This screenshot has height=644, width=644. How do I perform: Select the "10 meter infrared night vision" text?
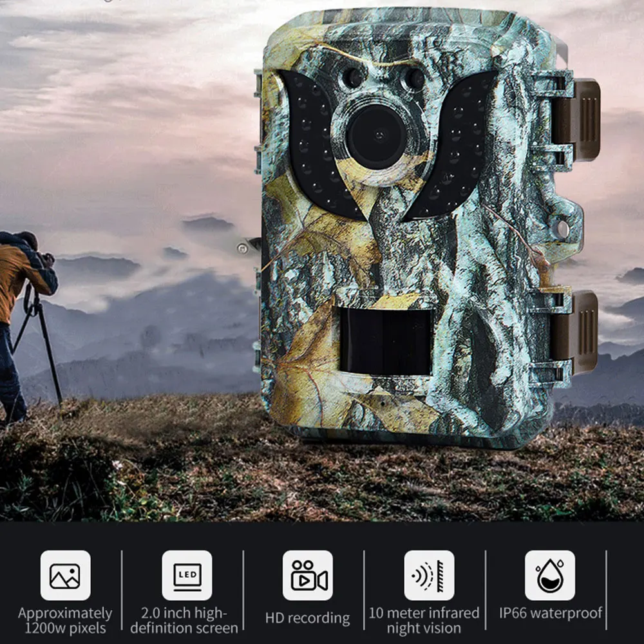coord(424,620)
